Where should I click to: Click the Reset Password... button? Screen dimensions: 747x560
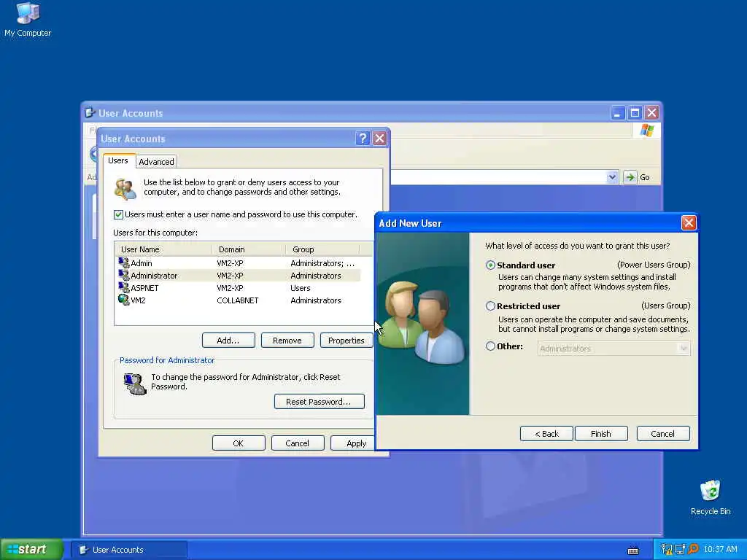[x=320, y=402]
